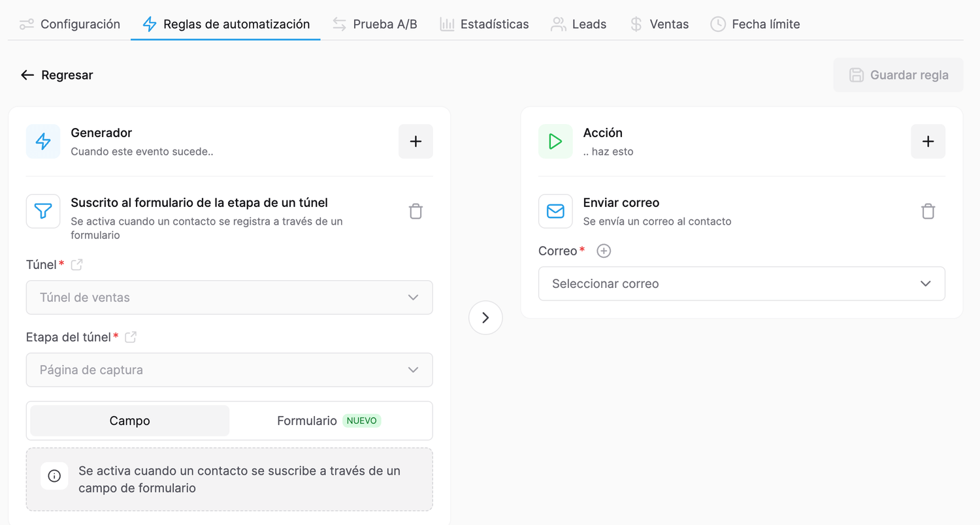
Task: Open the Fecha límite tab
Action: coord(755,24)
